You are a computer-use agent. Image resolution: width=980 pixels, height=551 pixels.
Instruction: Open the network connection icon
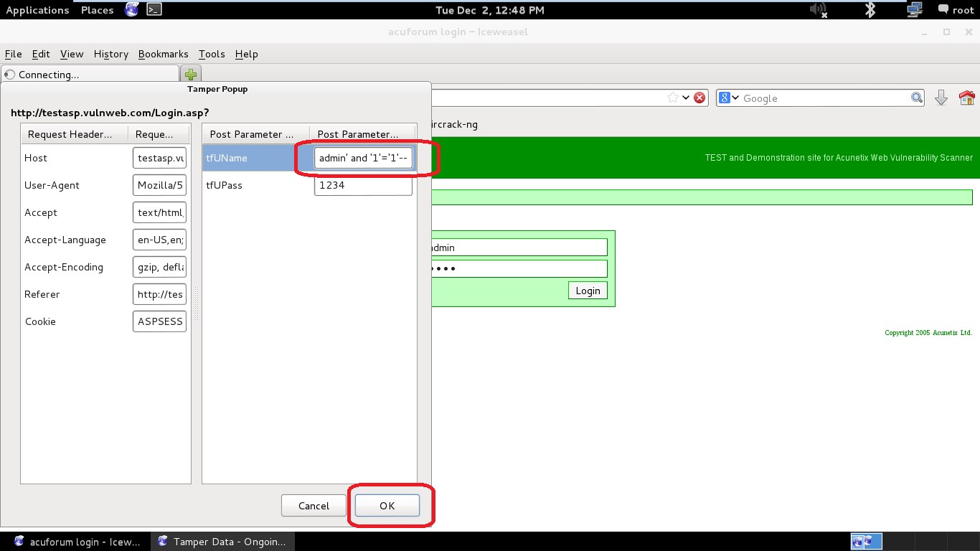pyautogui.click(x=914, y=9)
